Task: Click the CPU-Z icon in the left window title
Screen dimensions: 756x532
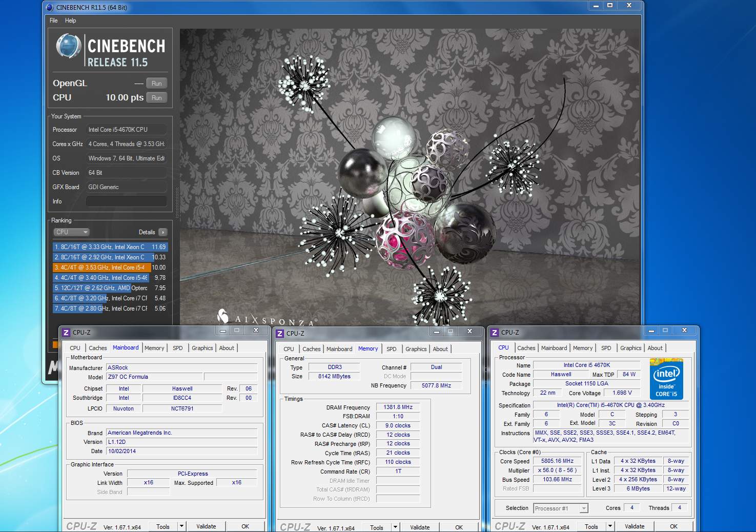Action: point(66,333)
